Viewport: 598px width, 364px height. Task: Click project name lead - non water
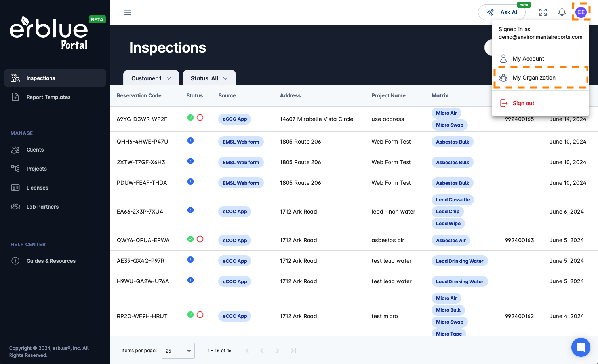(394, 212)
